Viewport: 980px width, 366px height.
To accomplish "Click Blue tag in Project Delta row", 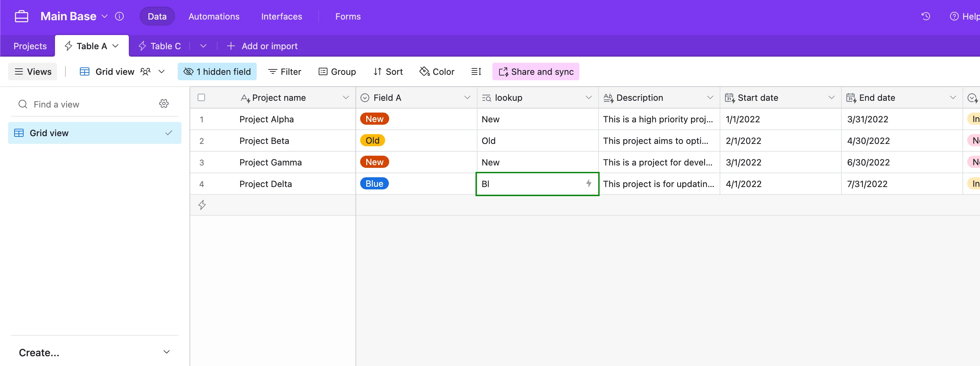I will pyautogui.click(x=374, y=184).
